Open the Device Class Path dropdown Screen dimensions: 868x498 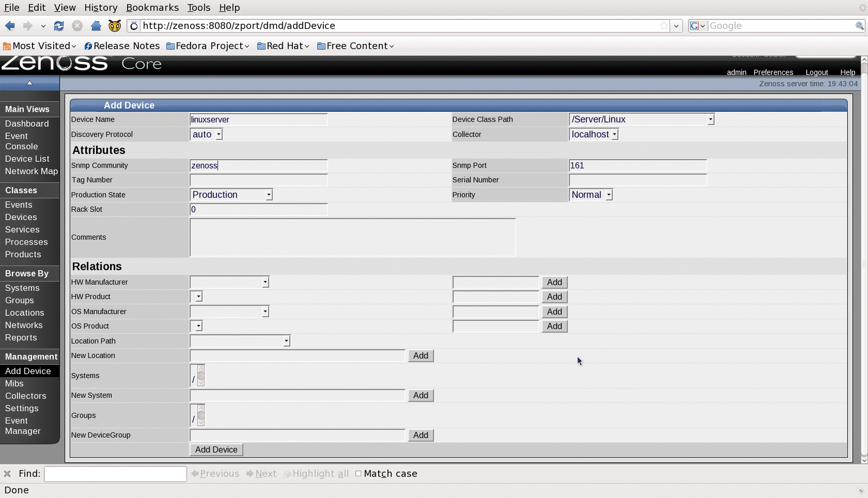(x=641, y=119)
